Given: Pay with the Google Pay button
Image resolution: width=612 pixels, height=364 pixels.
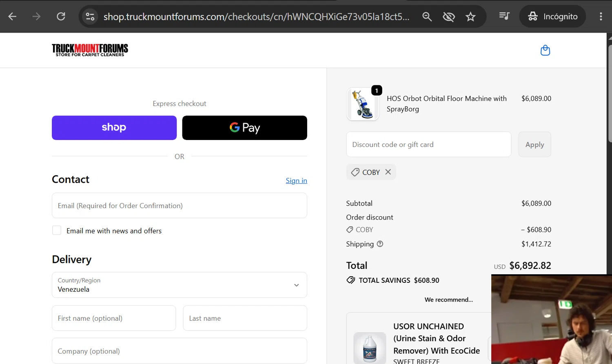Looking at the screenshot, I should [x=245, y=128].
